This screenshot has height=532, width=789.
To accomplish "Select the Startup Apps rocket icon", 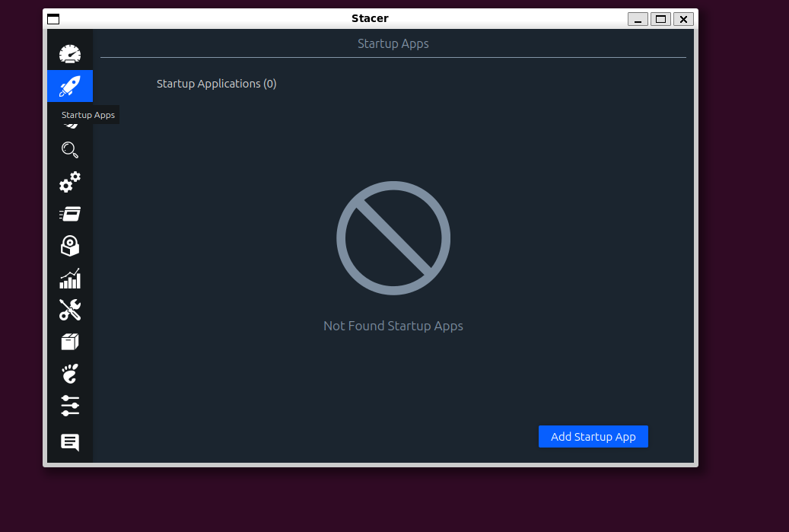I will click(69, 86).
